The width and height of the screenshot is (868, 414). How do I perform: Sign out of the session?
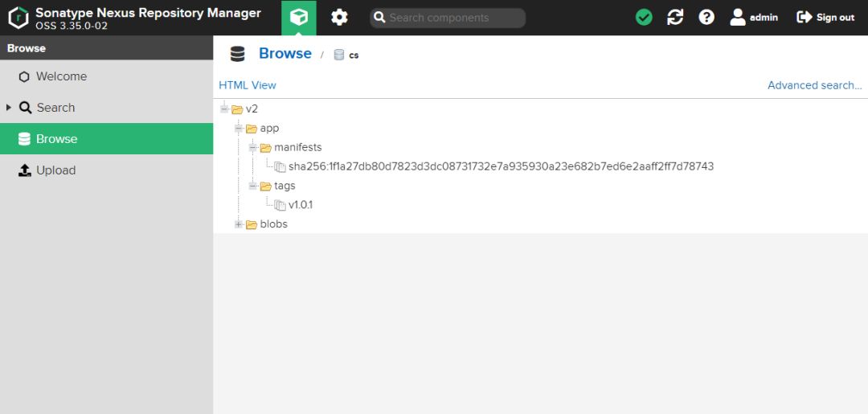[825, 18]
